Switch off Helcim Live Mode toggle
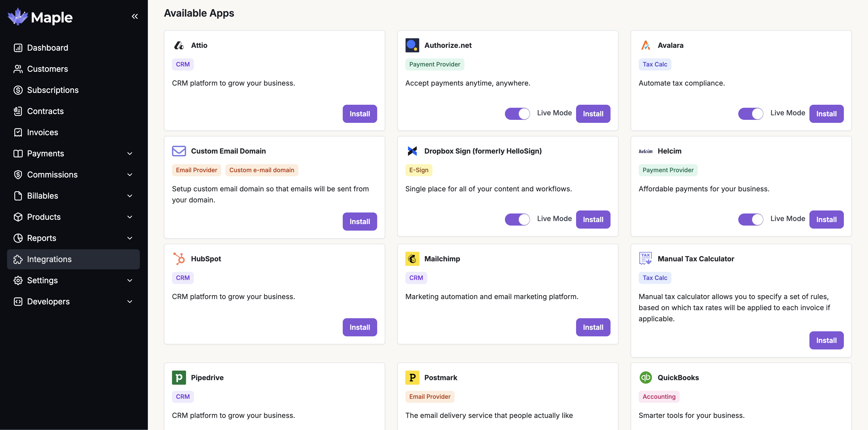The height and width of the screenshot is (430, 868). click(x=750, y=220)
